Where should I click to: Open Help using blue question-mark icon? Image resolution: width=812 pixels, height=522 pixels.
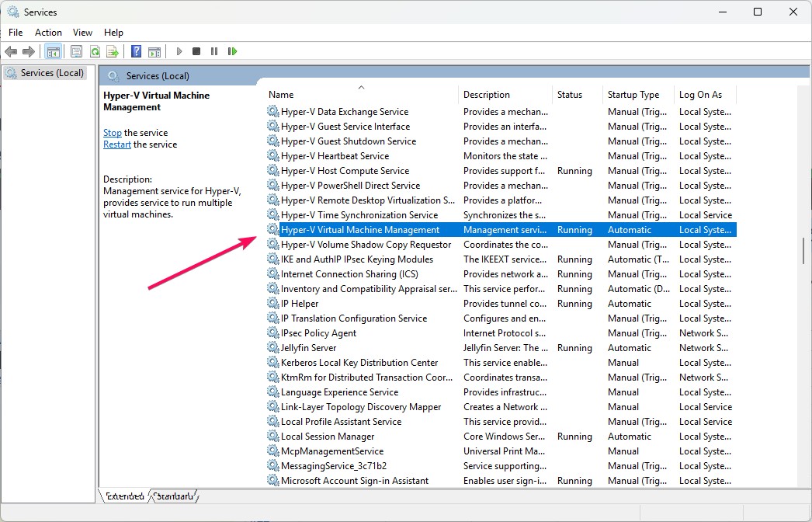pyautogui.click(x=137, y=51)
